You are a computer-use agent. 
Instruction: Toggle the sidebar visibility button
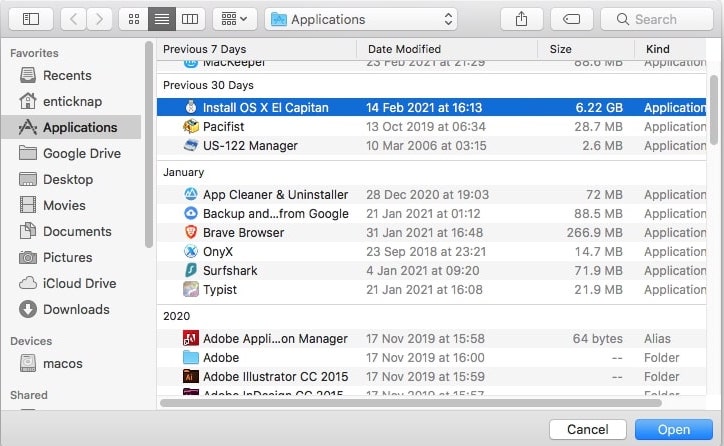tap(30, 19)
